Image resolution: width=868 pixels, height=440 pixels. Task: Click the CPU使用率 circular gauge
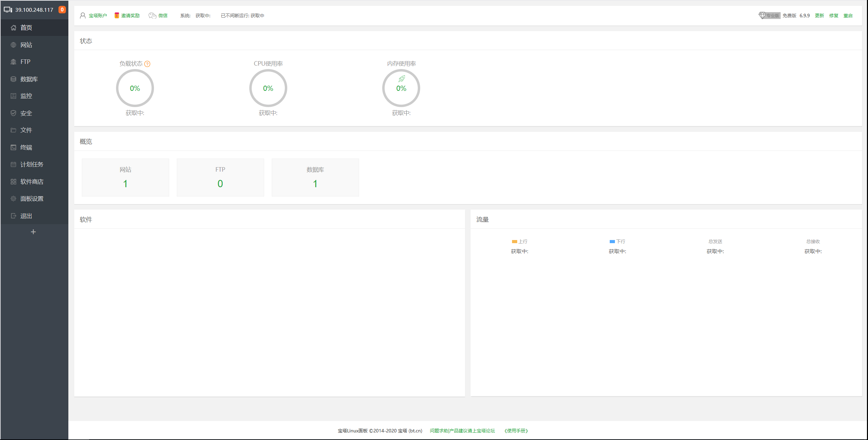[268, 88]
